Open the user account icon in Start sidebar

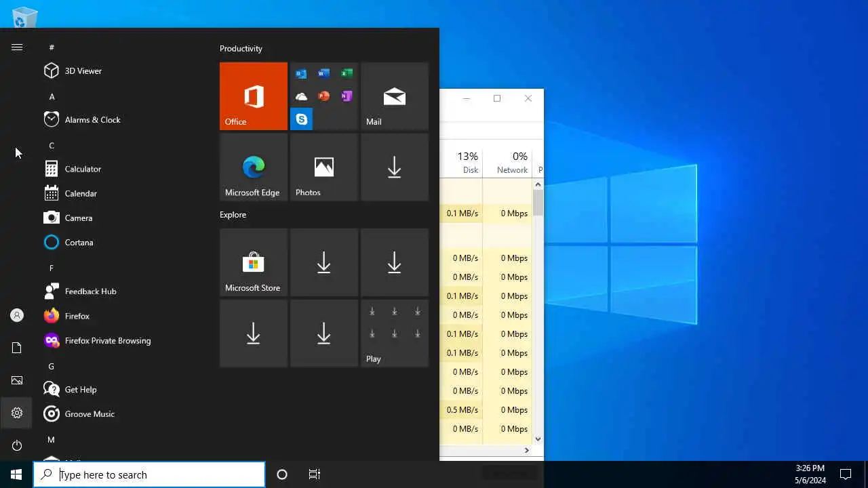pos(17,315)
